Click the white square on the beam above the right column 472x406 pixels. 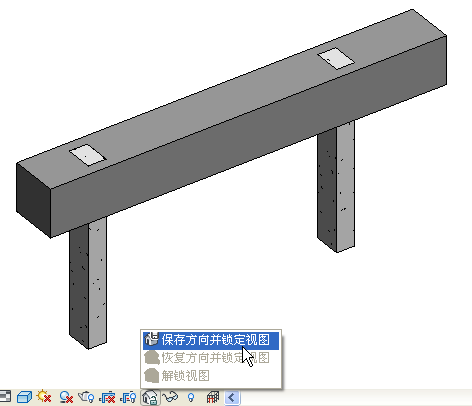click(x=336, y=59)
